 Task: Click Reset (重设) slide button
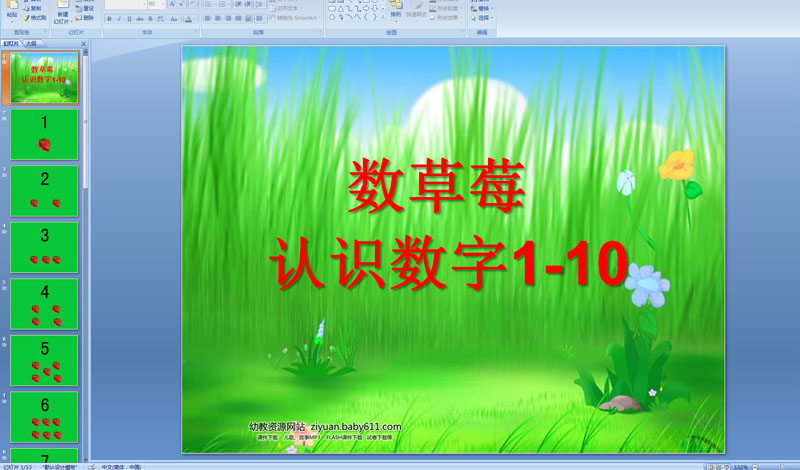(85, 8)
